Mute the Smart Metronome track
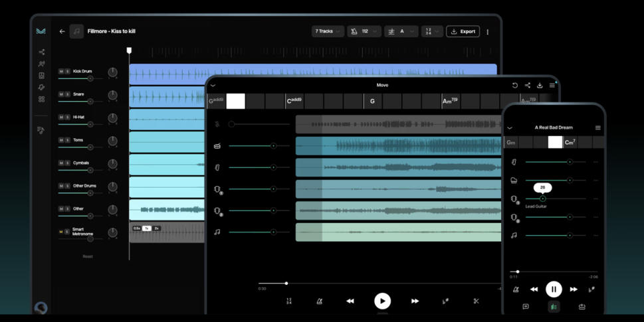Viewport: 644px width, 322px height. tap(61, 232)
